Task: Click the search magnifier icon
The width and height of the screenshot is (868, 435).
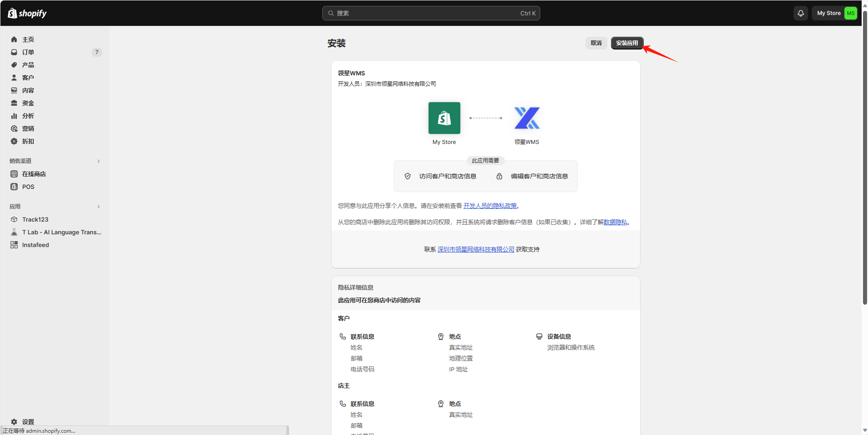Action: (x=331, y=13)
